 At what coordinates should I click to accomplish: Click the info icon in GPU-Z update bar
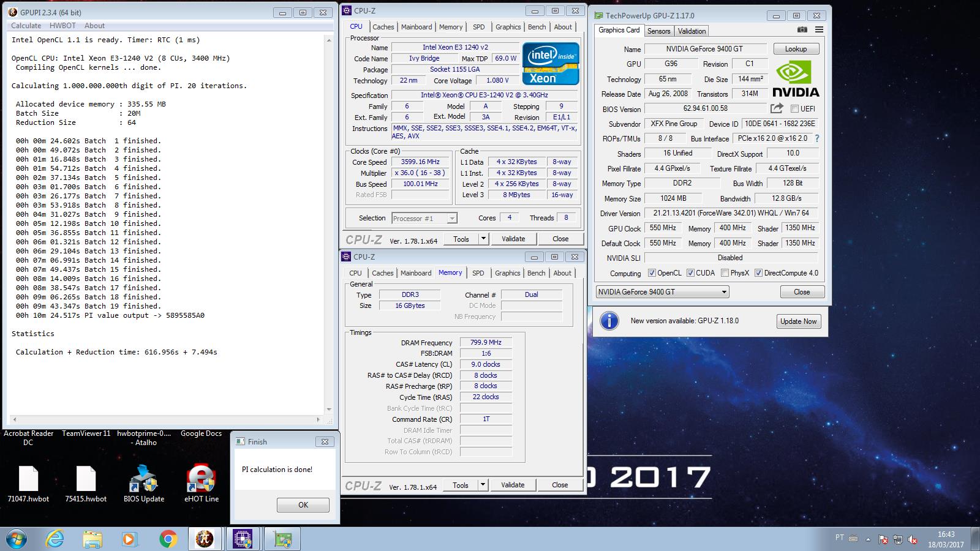(609, 321)
